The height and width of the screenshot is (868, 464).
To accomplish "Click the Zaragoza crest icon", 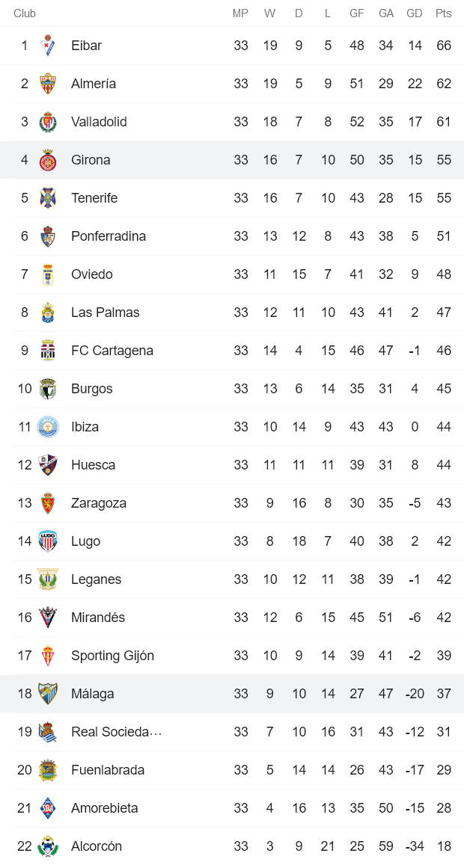I will [47, 503].
